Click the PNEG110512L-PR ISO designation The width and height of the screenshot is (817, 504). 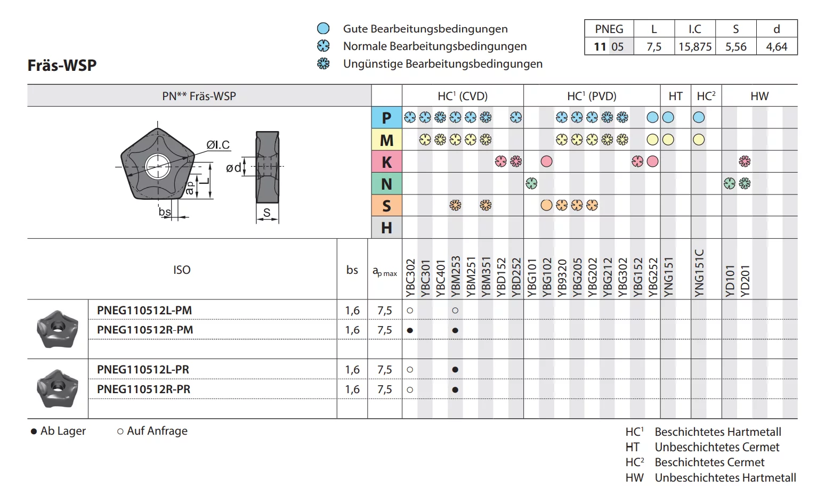click(x=143, y=370)
